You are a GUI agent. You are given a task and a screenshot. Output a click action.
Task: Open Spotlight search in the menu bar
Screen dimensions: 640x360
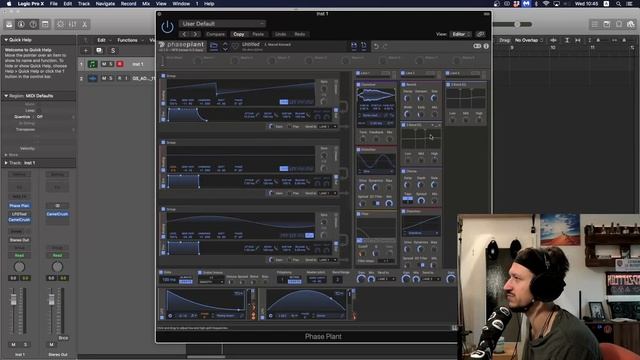click(618, 4)
